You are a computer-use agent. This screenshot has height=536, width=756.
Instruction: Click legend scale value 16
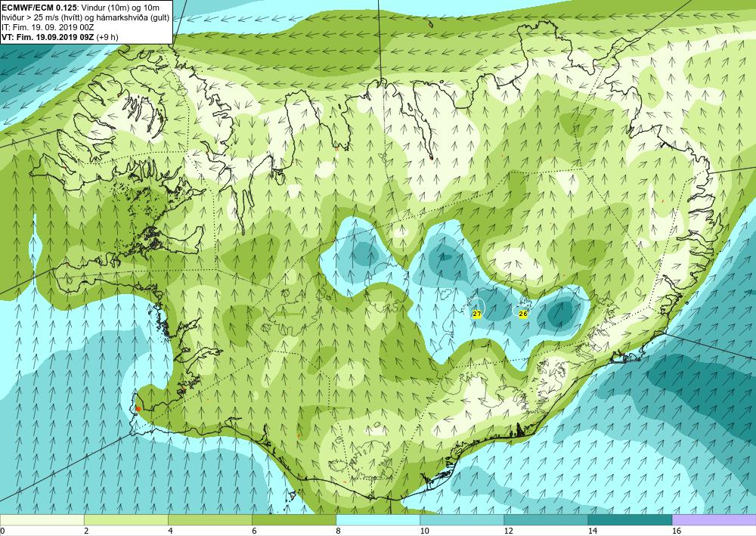pyautogui.click(x=677, y=531)
